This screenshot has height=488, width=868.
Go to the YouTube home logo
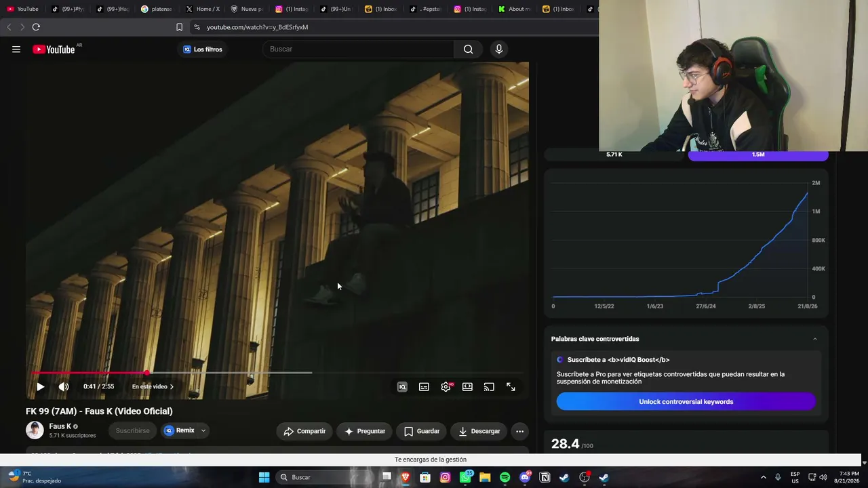tap(54, 49)
